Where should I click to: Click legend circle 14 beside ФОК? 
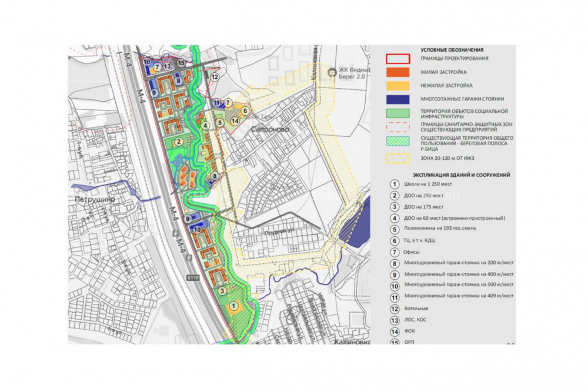[395, 331]
